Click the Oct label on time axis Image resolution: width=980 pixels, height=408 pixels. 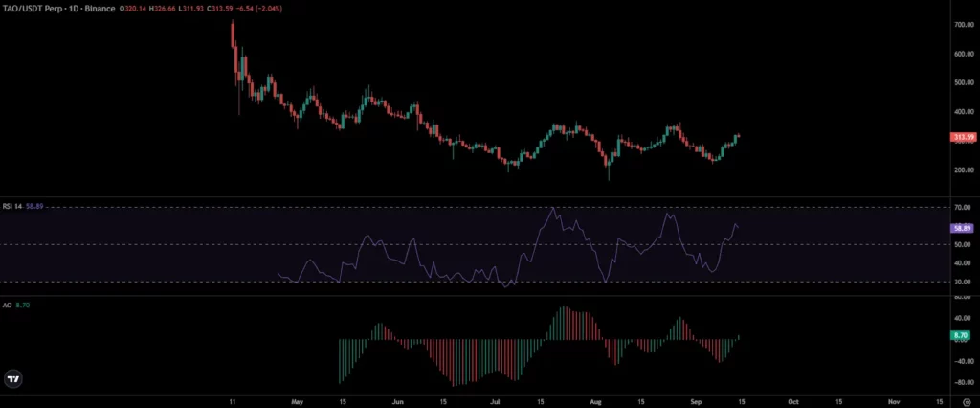coord(792,401)
